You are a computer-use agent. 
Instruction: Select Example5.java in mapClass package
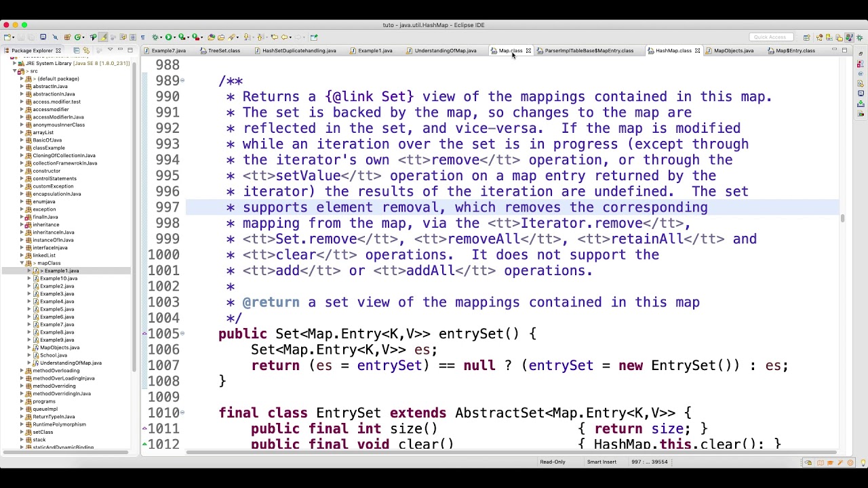(57, 309)
